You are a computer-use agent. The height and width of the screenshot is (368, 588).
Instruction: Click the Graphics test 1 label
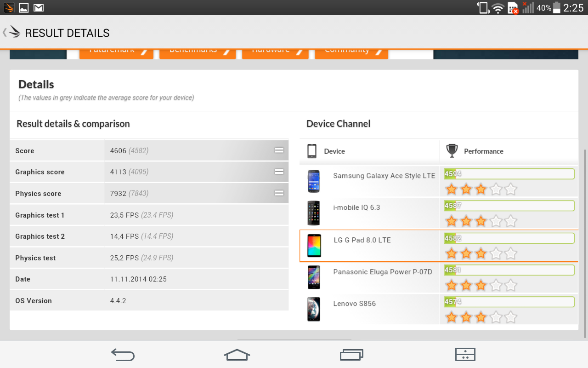point(40,215)
